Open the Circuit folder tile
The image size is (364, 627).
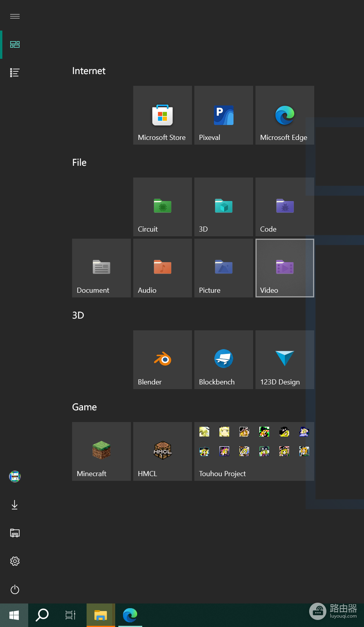click(163, 207)
